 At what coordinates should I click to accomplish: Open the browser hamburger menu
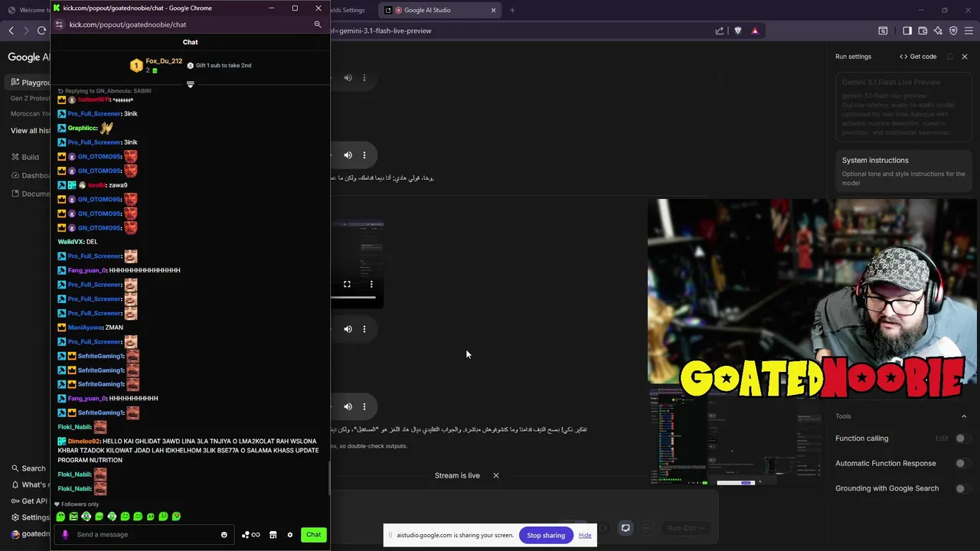(969, 31)
